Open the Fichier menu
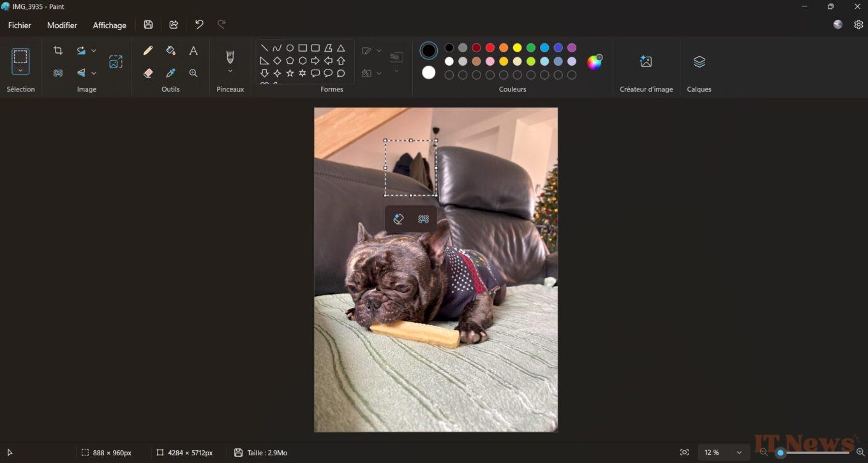The image size is (868, 463). coord(20,26)
